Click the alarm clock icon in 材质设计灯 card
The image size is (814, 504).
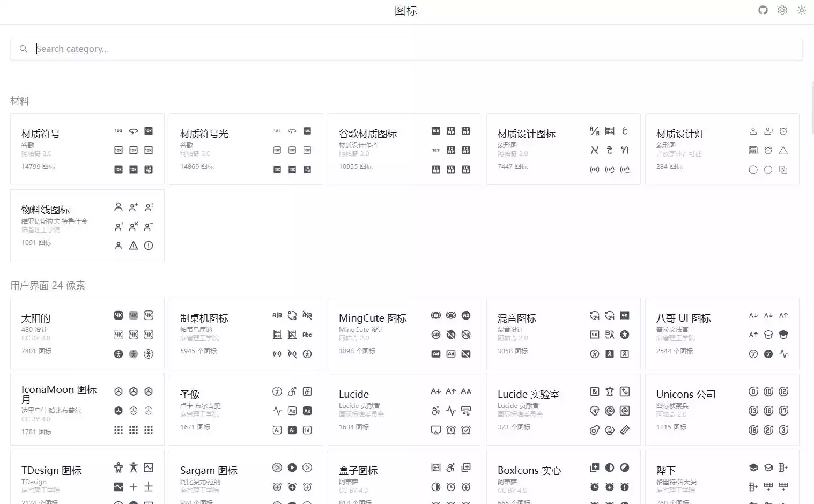(x=783, y=131)
